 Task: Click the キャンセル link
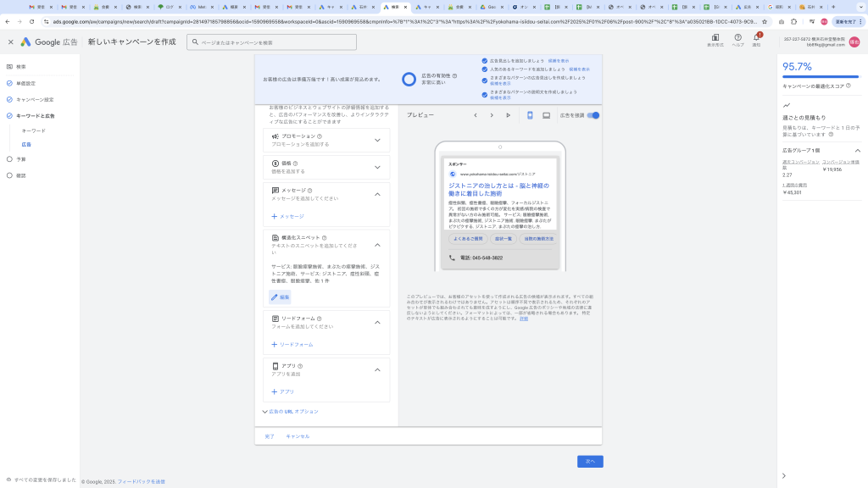tap(298, 436)
